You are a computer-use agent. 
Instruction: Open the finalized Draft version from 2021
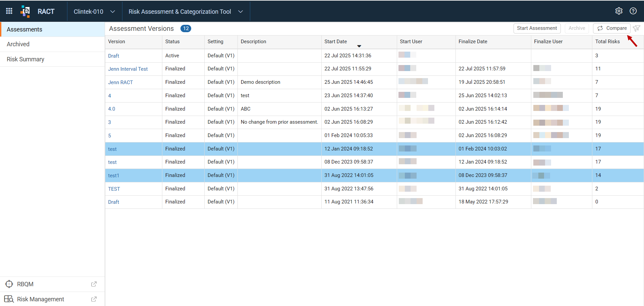[x=114, y=202]
